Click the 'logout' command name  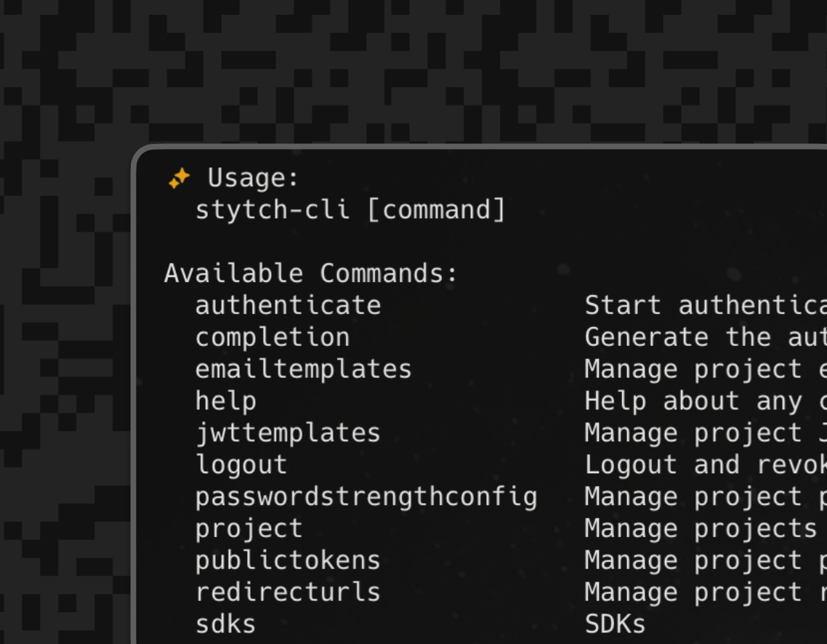tap(241, 464)
